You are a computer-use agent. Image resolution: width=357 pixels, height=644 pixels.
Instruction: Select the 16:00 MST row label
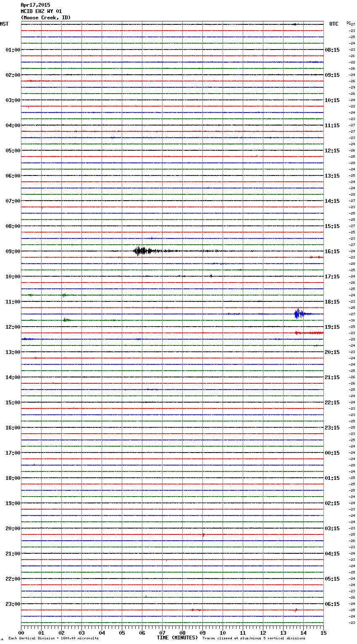click(x=13, y=428)
